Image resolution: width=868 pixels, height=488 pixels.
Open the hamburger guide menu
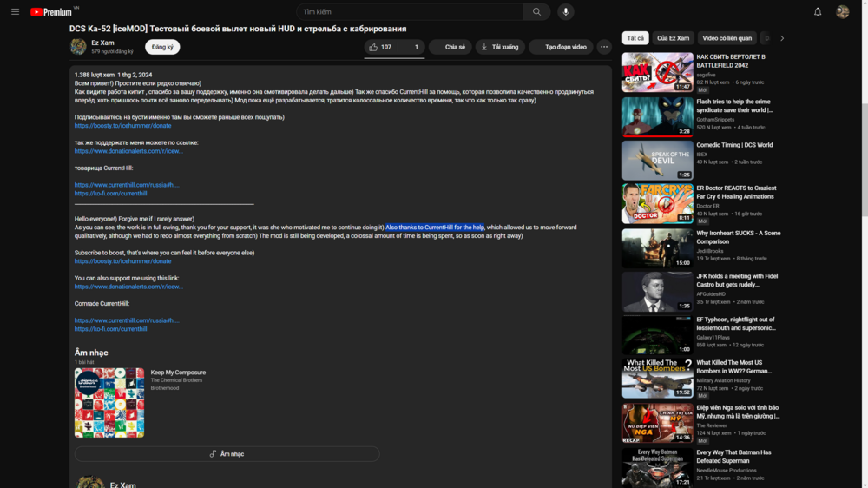[15, 11]
